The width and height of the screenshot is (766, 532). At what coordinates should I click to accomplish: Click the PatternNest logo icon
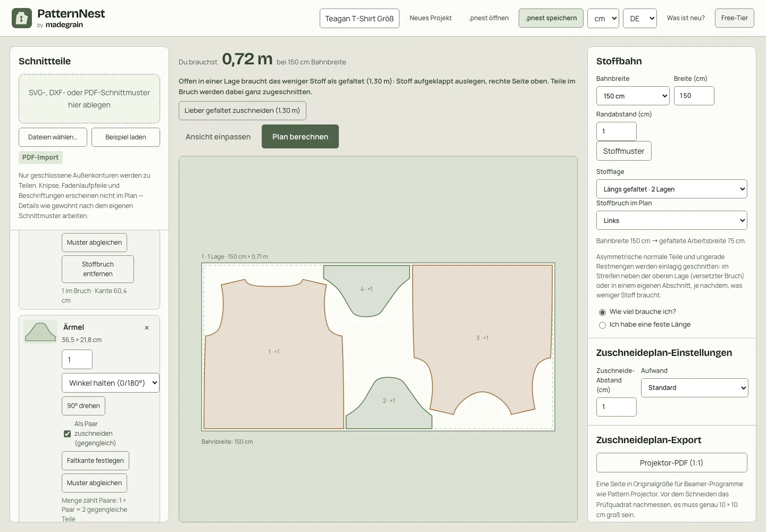[22, 19]
